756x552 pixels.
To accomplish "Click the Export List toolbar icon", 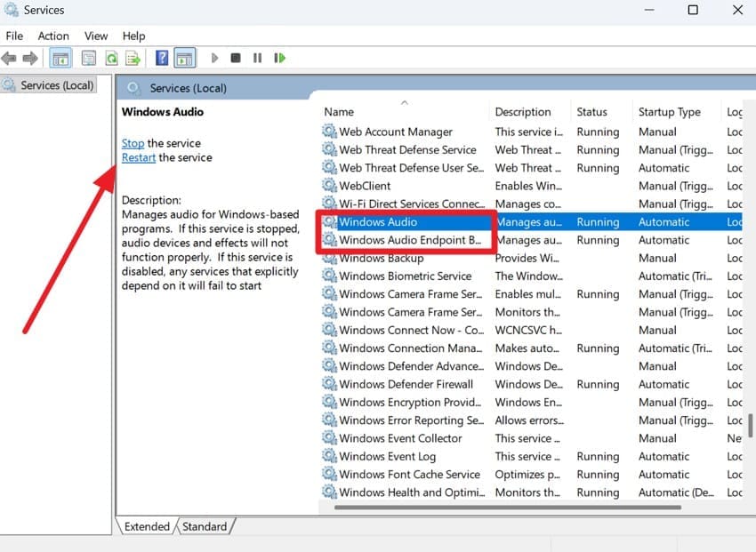I will click(133, 59).
